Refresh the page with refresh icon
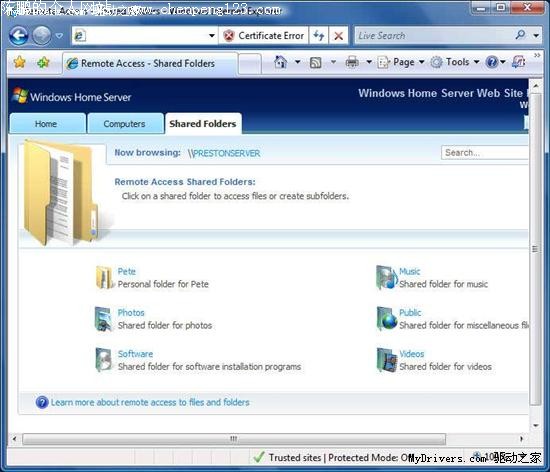Image resolution: width=550 pixels, height=472 pixels. [318, 36]
